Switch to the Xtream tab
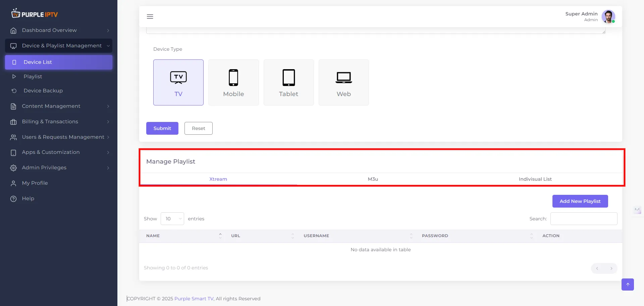The width and height of the screenshot is (644, 306). (x=218, y=179)
